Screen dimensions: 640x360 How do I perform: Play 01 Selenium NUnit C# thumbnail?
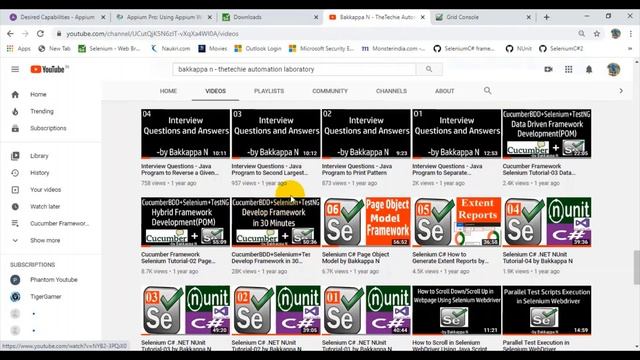366,310
